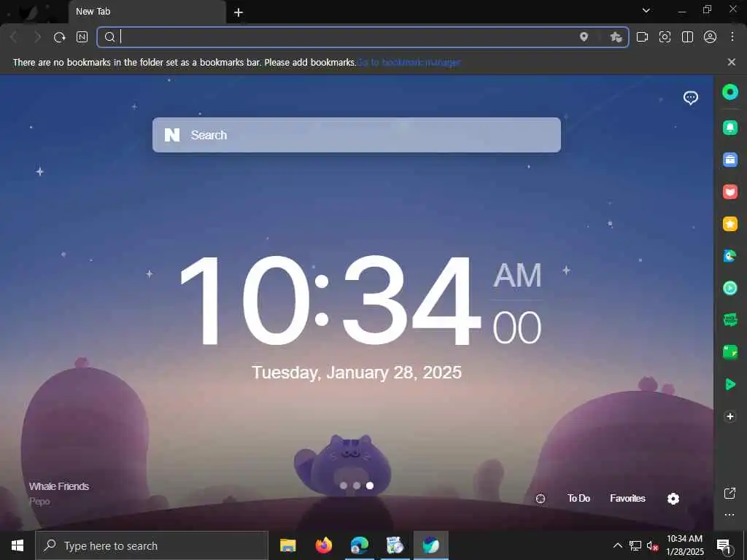
Task: Open the green ring sidebar icon
Action: [729, 92]
